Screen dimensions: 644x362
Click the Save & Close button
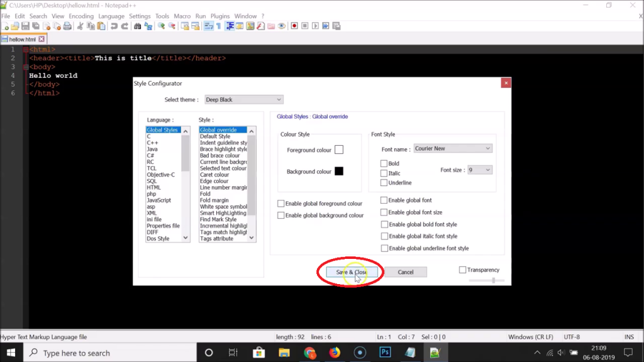[x=352, y=272]
